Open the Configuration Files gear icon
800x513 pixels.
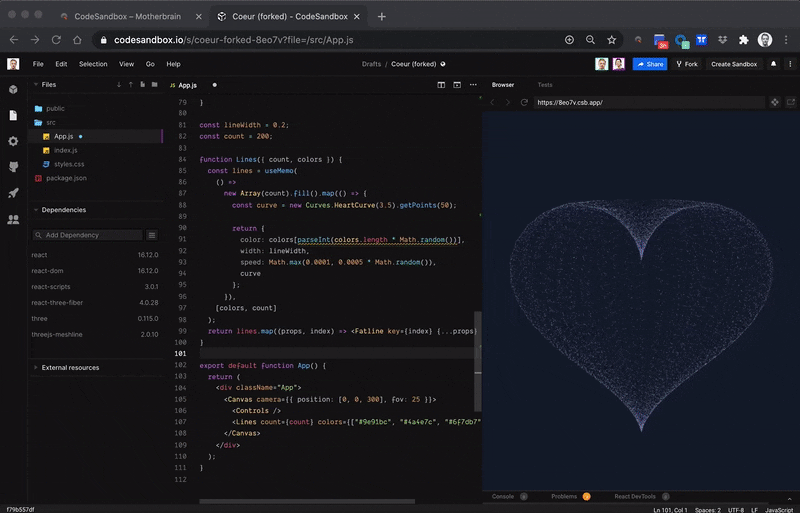click(x=13, y=141)
